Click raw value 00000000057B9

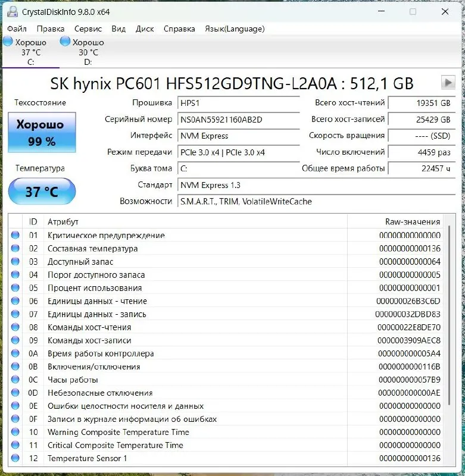410,380
